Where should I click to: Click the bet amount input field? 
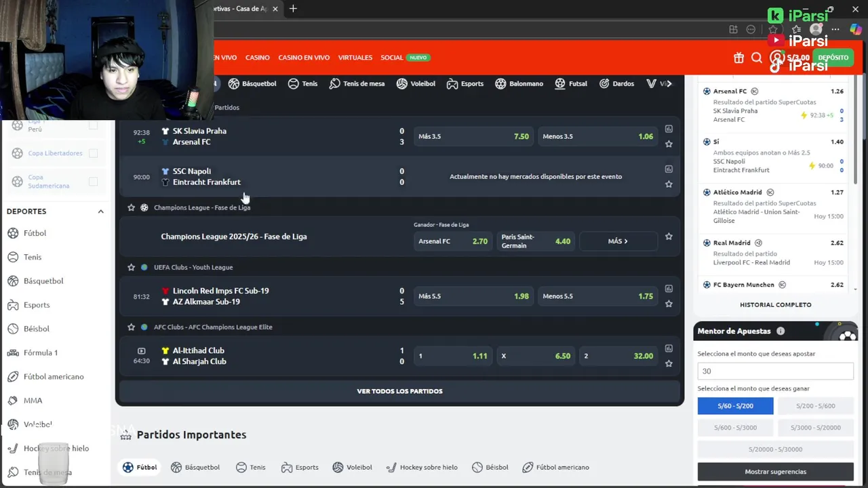click(x=776, y=371)
